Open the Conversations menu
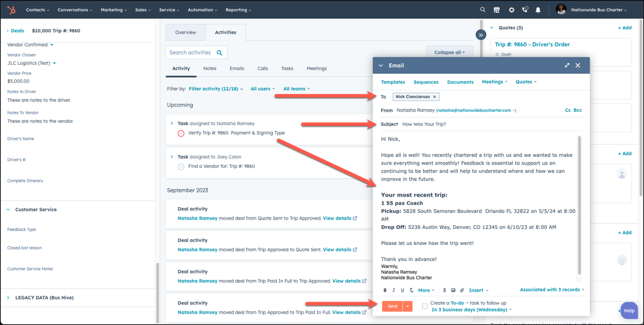This screenshot has width=644, height=325. pyautogui.click(x=75, y=10)
